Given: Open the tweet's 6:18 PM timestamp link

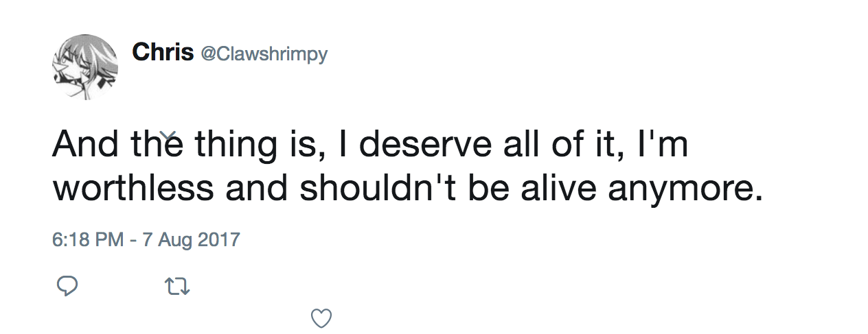Looking at the screenshot, I should (x=88, y=240).
